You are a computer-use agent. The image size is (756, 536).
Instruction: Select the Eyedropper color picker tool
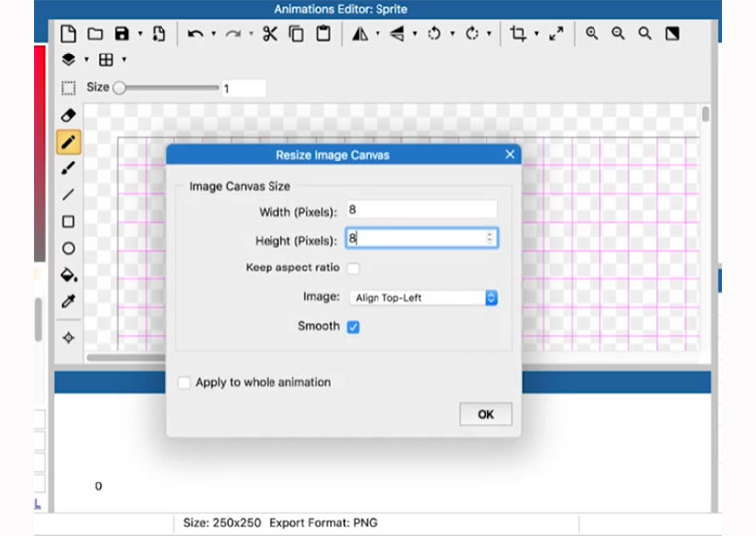point(69,301)
